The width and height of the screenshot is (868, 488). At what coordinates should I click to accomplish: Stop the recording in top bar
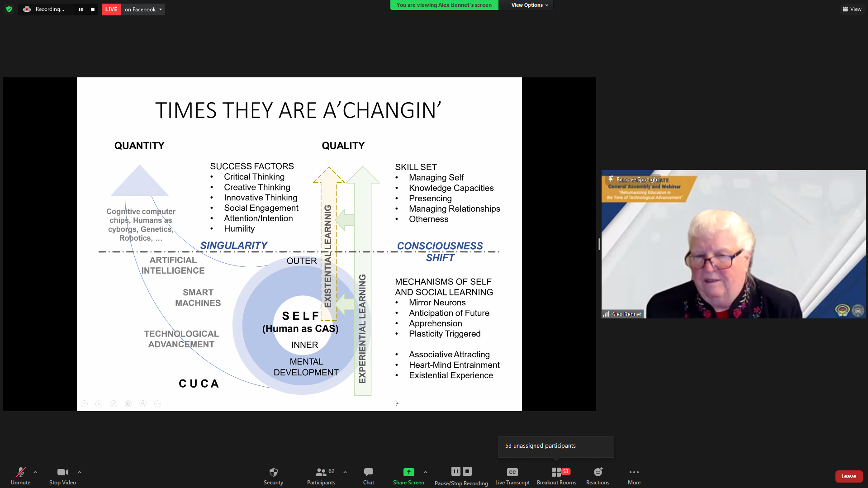[93, 9]
